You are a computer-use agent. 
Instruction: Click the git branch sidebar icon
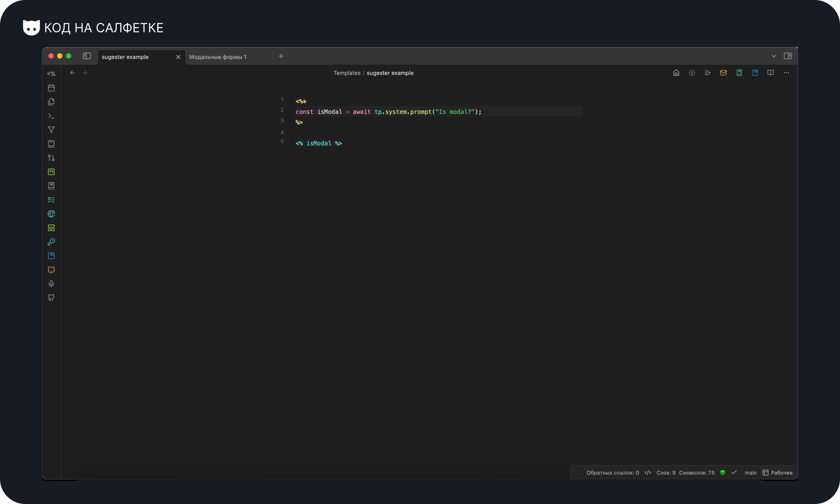pos(51,158)
